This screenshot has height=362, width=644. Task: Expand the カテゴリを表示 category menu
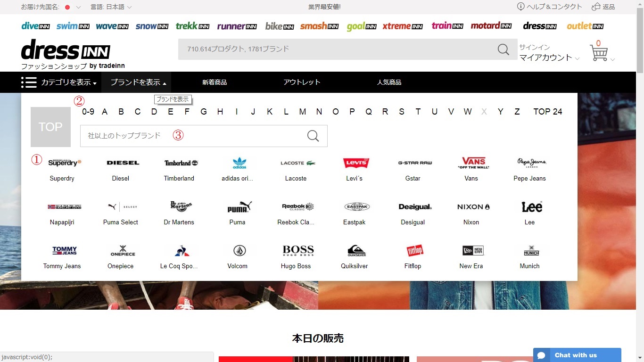(x=59, y=82)
